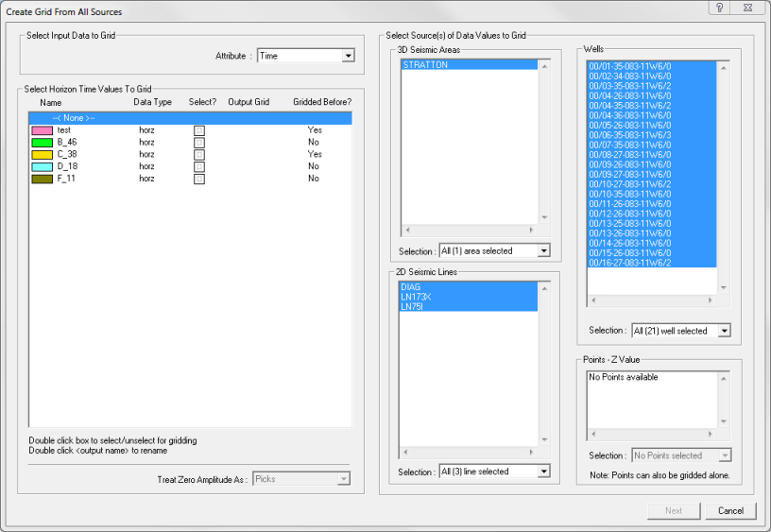Screen dimensions: 771x532
Task: Select well 00/08-27-083-11W6/0
Action: (652, 155)
